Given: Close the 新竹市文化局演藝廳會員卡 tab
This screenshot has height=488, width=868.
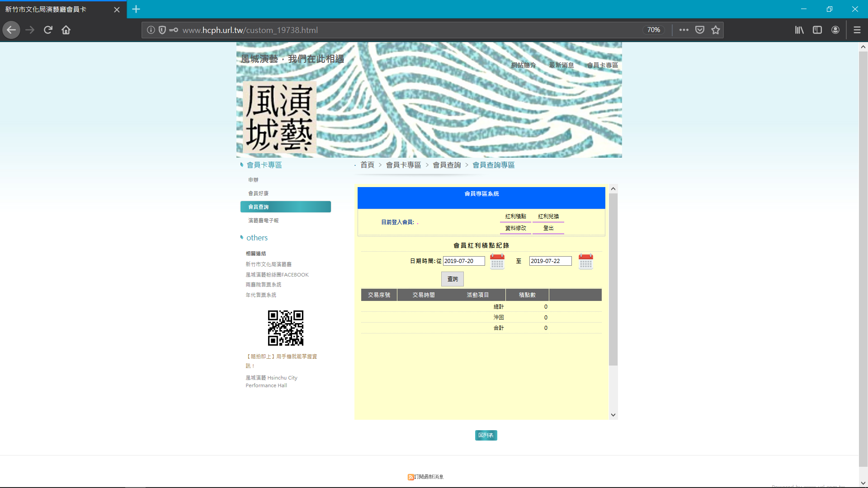Looking at the screenshot, I should [x=117, y=9].
